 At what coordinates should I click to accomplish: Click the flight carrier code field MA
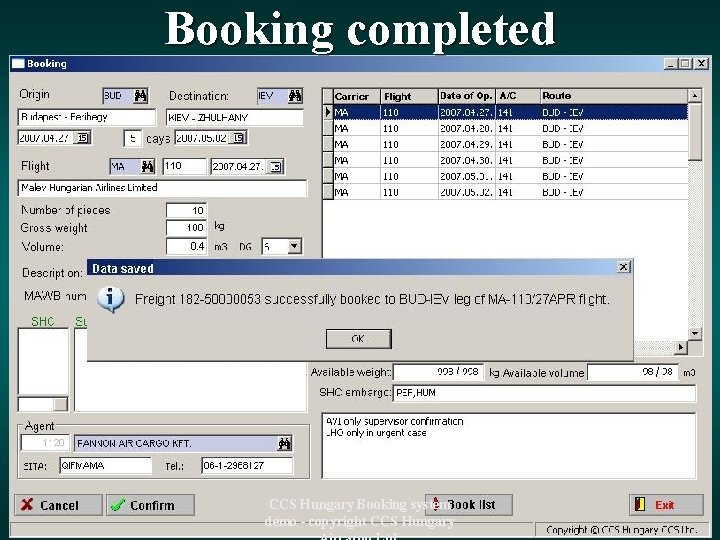pos(125,166)
